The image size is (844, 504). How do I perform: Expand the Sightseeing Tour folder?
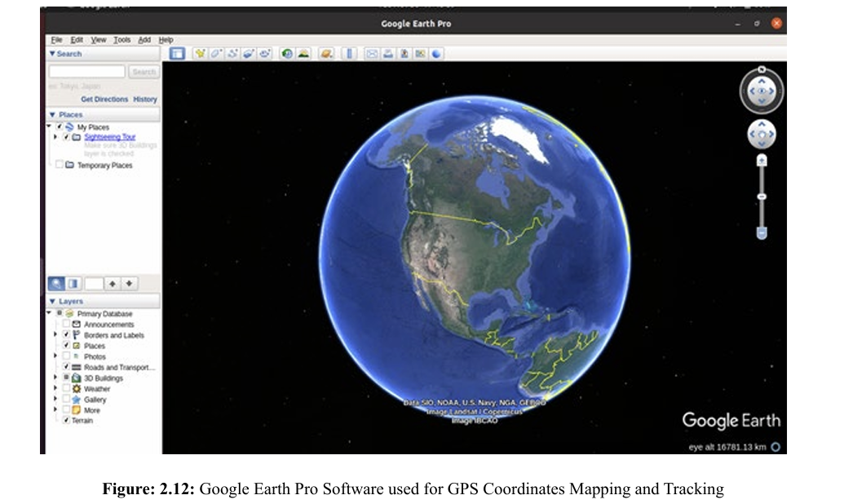tap(55, 137)
